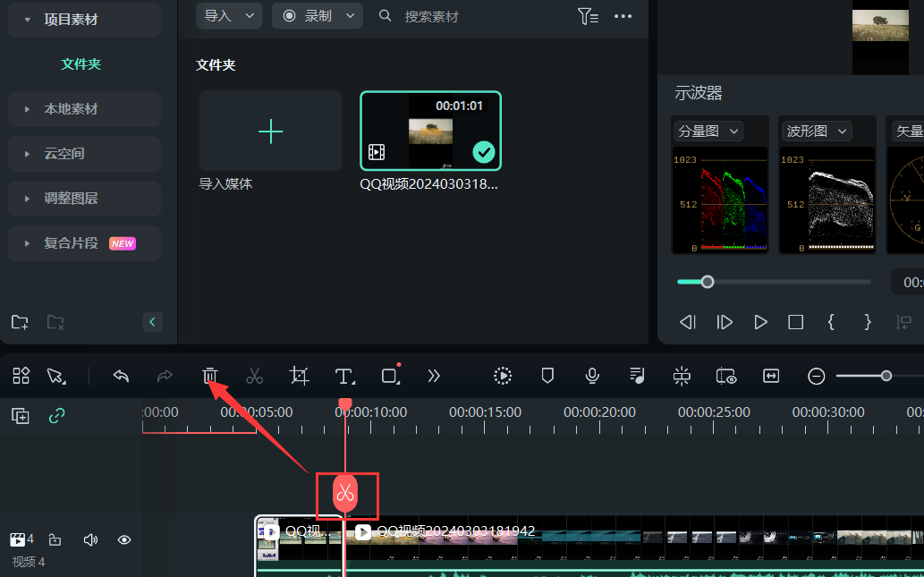
Task: Step back one frame in preview
Action: point(688,322)
